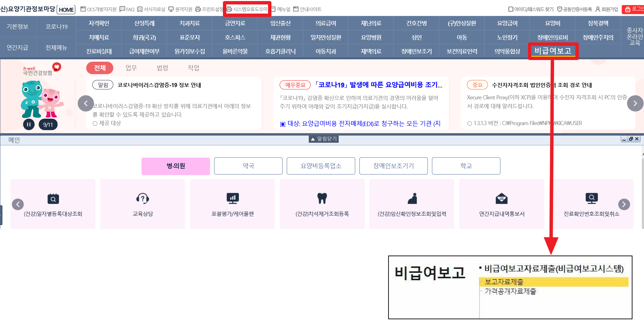The image size is (644, 324).
Task: Click the HOME button
Action: pos(66,9)
